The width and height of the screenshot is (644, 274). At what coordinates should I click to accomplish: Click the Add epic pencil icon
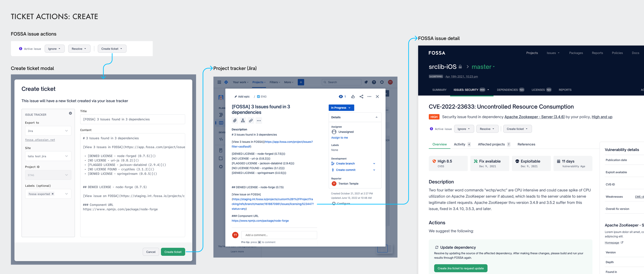tap(235, 97)
